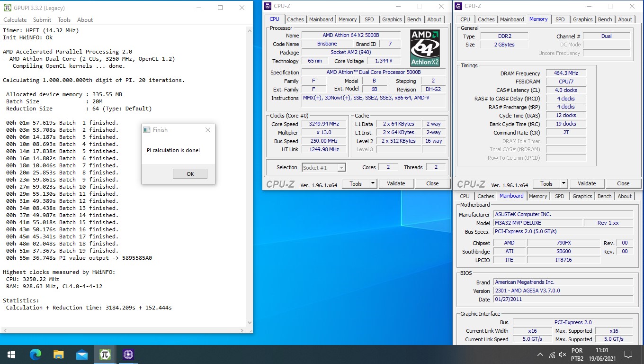Select Graphics tab in bottom-right CPU-Z
Screen dimensions: 644x364
582,196
